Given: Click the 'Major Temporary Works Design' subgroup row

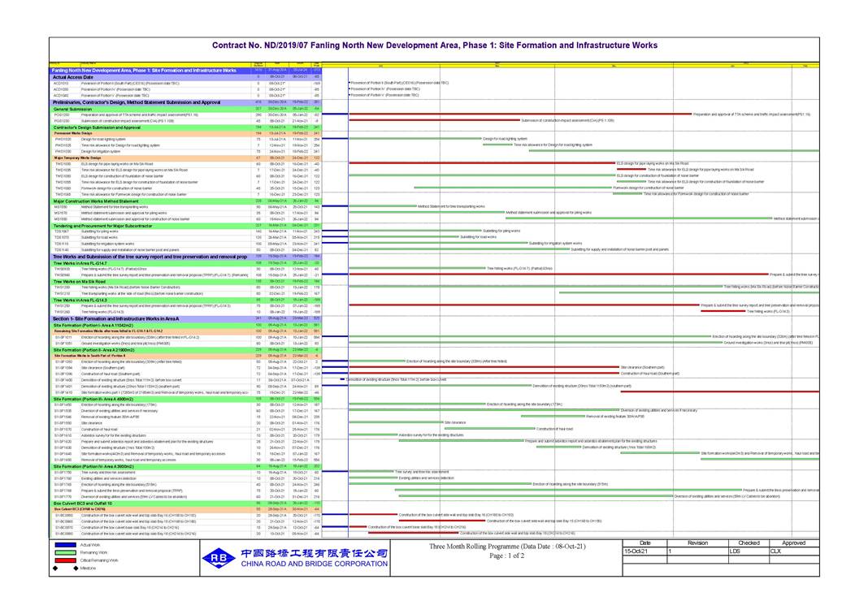Looking at the screenshot, I should (185, 158).
